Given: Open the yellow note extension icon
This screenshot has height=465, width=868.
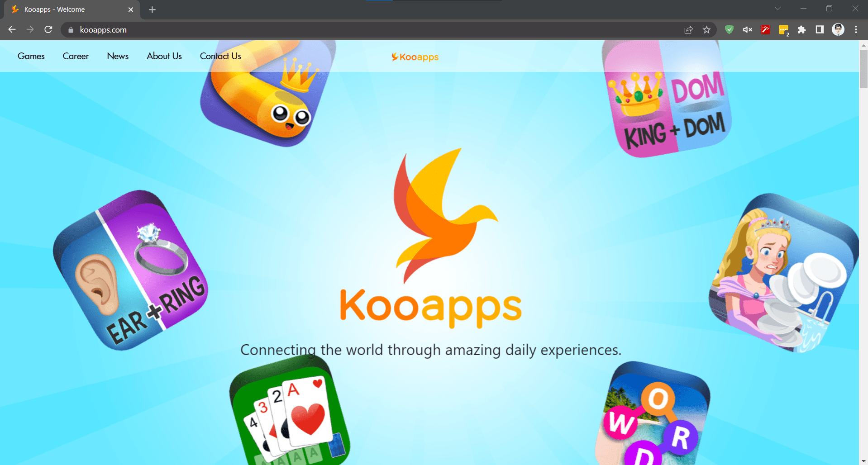Looking at the screenshot, I should (x=783, y=30).
